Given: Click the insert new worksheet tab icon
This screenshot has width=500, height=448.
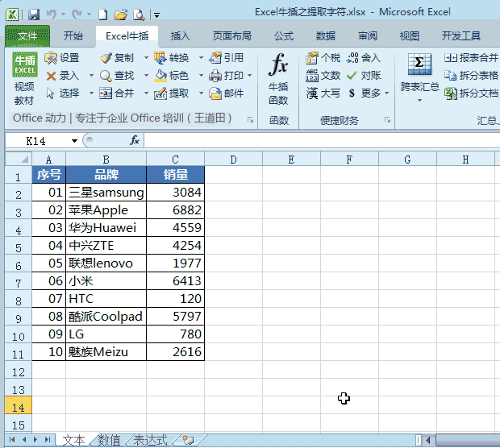Looking at the screenshot, I should 188,440.
